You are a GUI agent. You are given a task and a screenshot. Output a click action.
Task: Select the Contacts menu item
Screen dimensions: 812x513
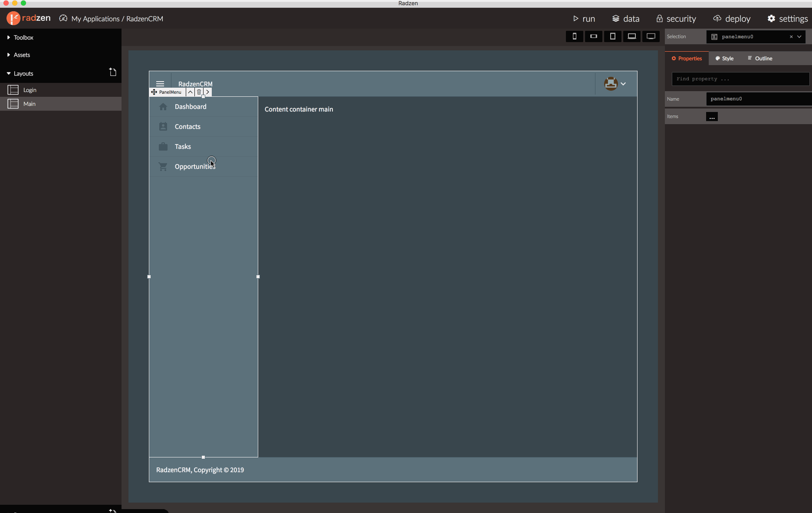tap(204, 127)
